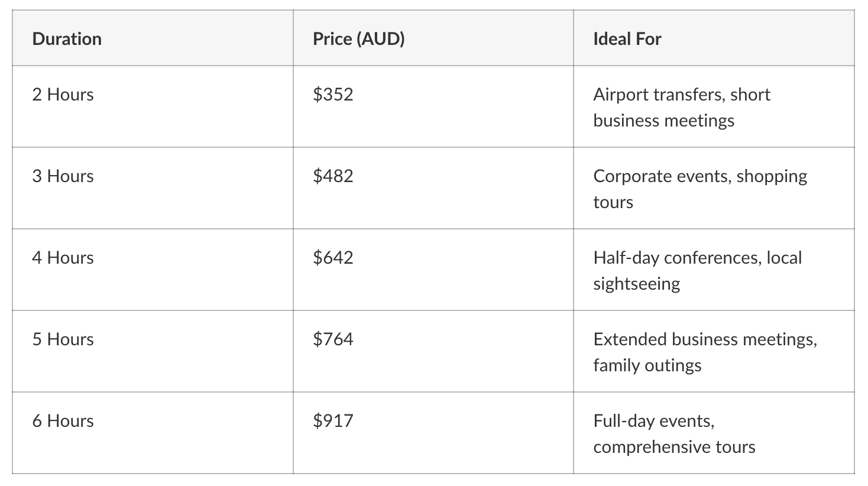
Task: Click the $482 price cell
Action: [x=433, y=188]
